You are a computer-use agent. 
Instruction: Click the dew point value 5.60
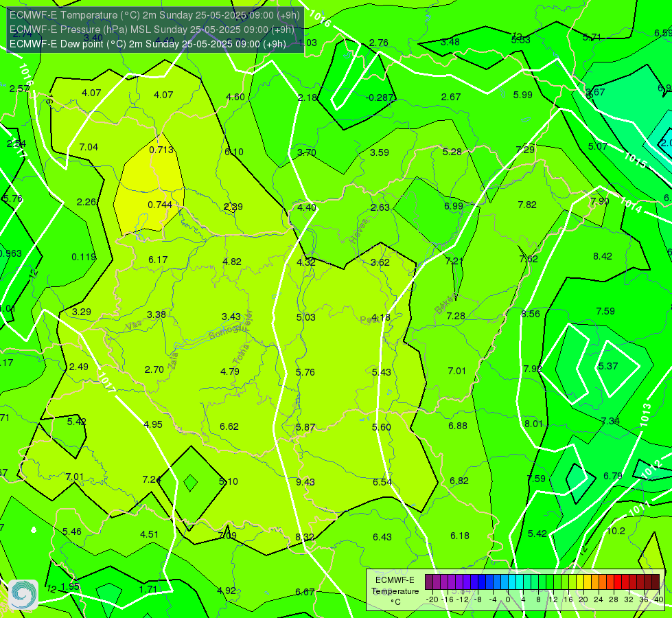(x=382, y=427)
